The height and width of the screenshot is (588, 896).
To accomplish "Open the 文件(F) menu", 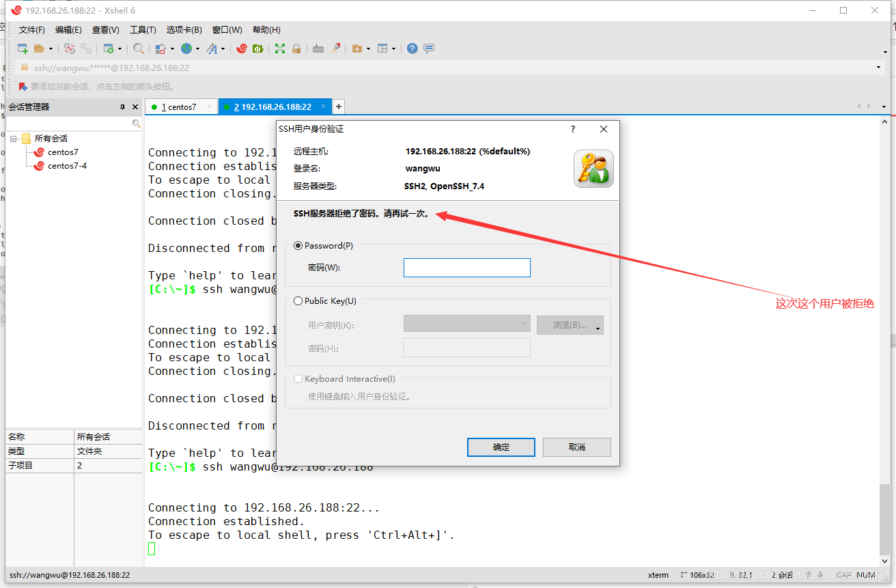I will click(31, 30).
